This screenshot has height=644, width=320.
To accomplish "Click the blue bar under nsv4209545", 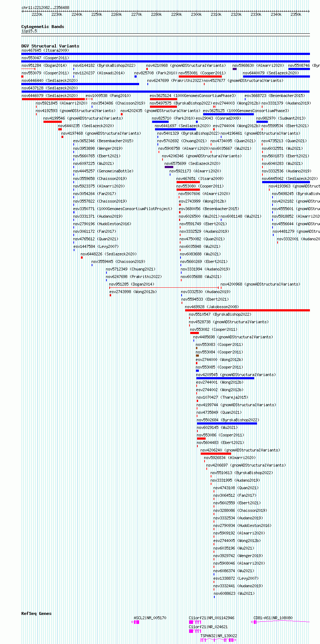I will click(225, 378).
